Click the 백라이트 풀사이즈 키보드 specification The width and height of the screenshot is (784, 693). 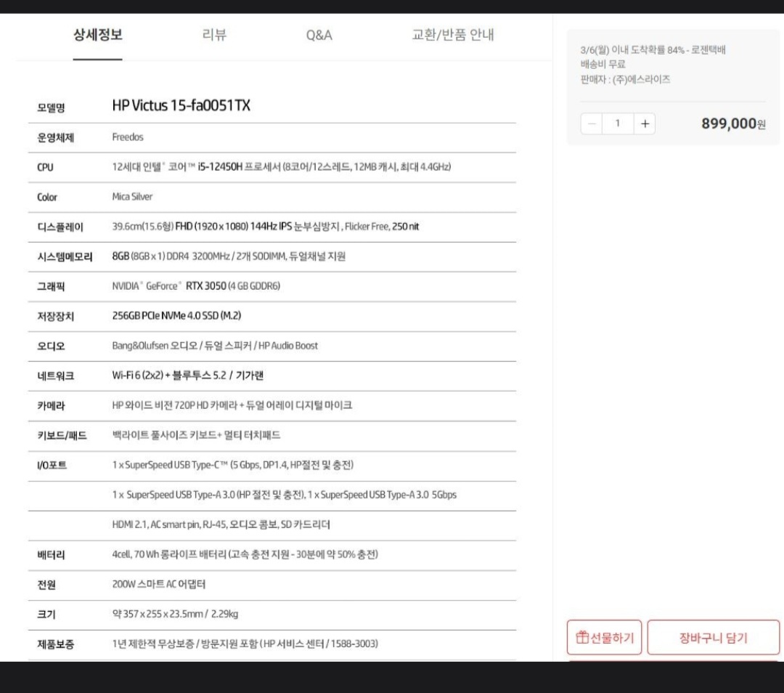196,435
